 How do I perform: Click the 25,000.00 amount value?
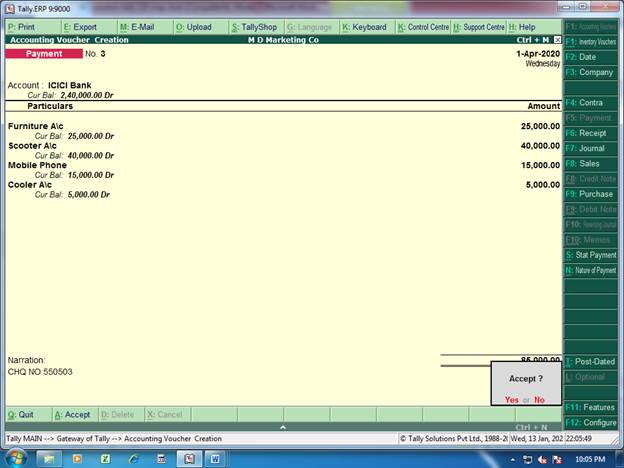(540, 126)
